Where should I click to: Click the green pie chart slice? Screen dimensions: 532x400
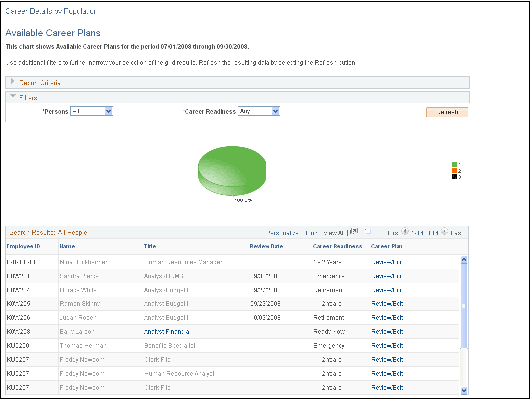click(232, 169)
